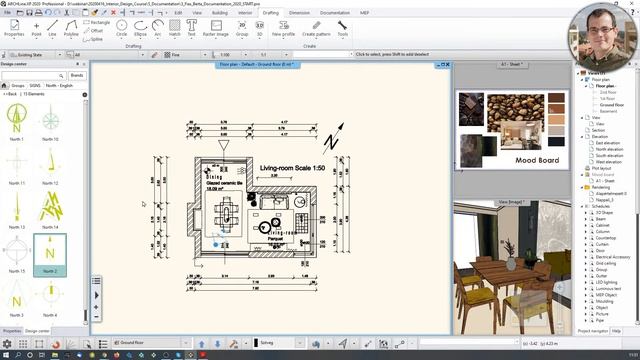Image resolution: width=640 pixels, height=360 pixels.
Task: Select the North 2 symbol thumbnail
Action: pos(50,256)
